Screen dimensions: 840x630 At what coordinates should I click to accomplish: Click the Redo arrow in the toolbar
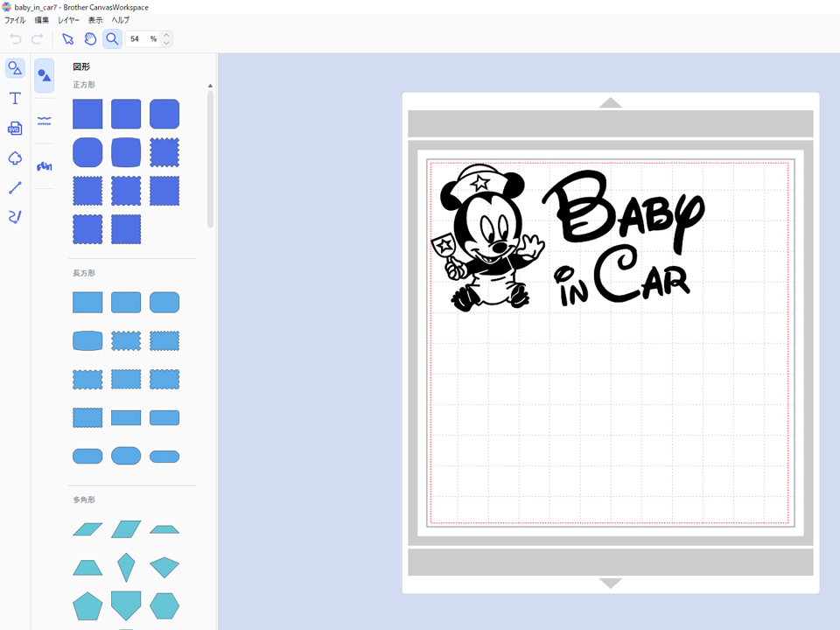pyautogui.click(x=37, y=39)
